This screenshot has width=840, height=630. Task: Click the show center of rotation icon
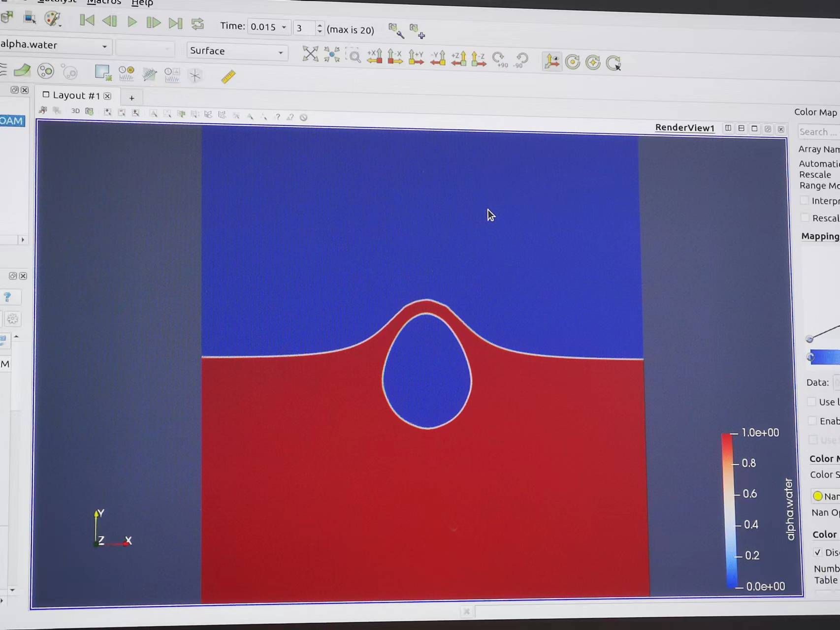(x=573, y=62)
